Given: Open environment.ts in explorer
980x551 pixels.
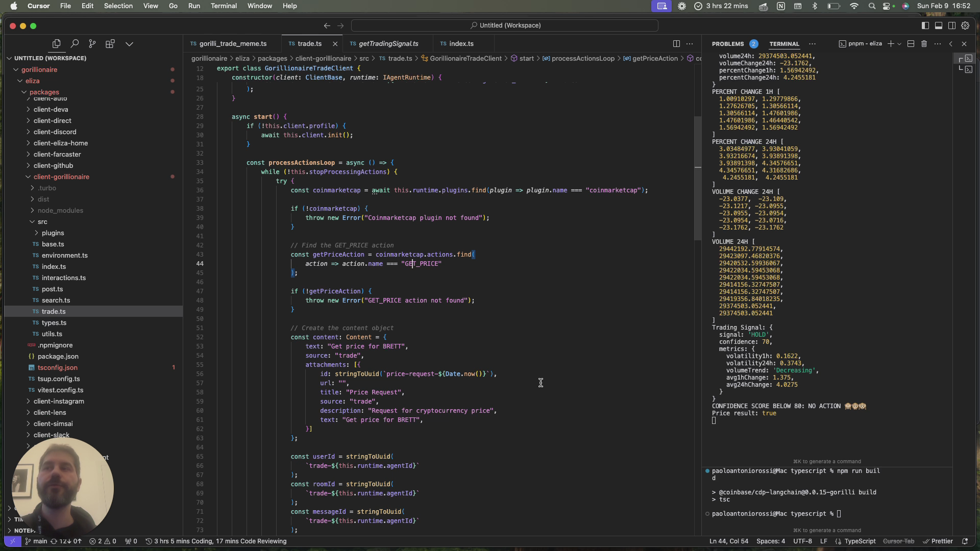Looking at the screenshot, I should point(64,255).
